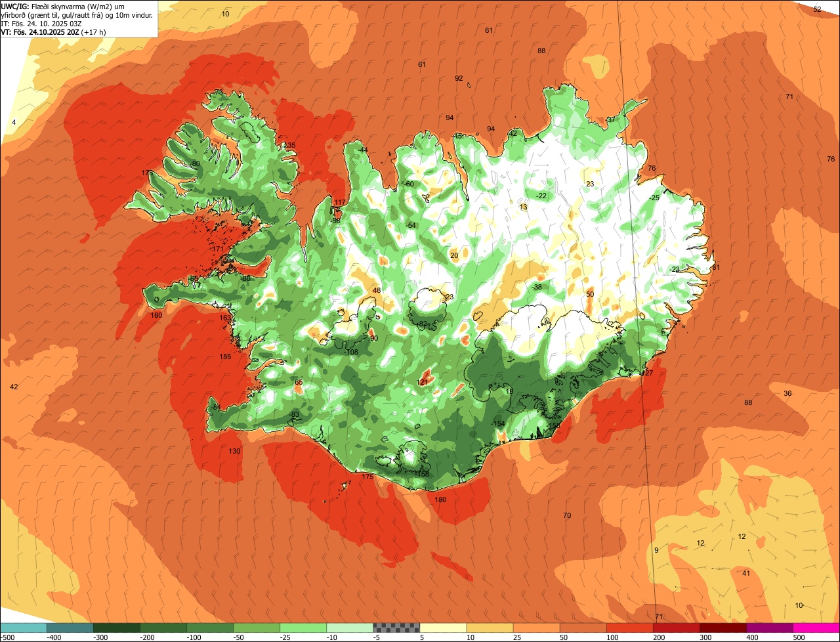
Task: Click the dark teal legend swatch between -400 and -300
Action: (x=70, y=628)
